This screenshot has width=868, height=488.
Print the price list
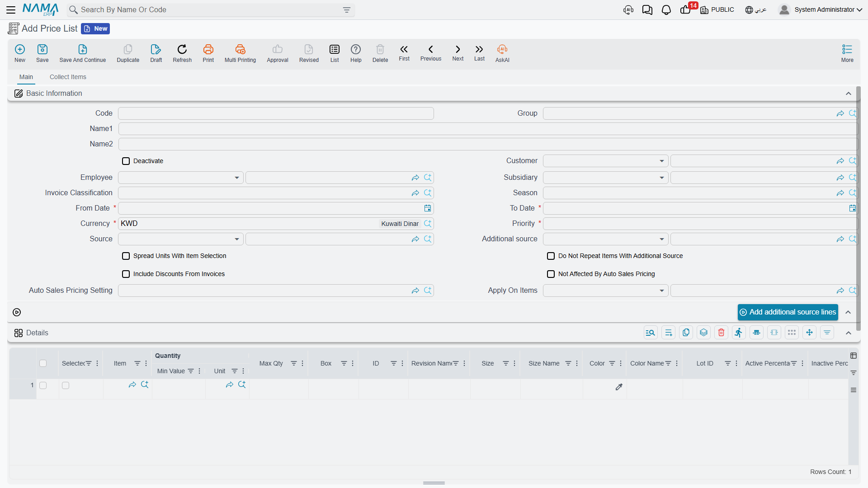[x=208, y=53]
